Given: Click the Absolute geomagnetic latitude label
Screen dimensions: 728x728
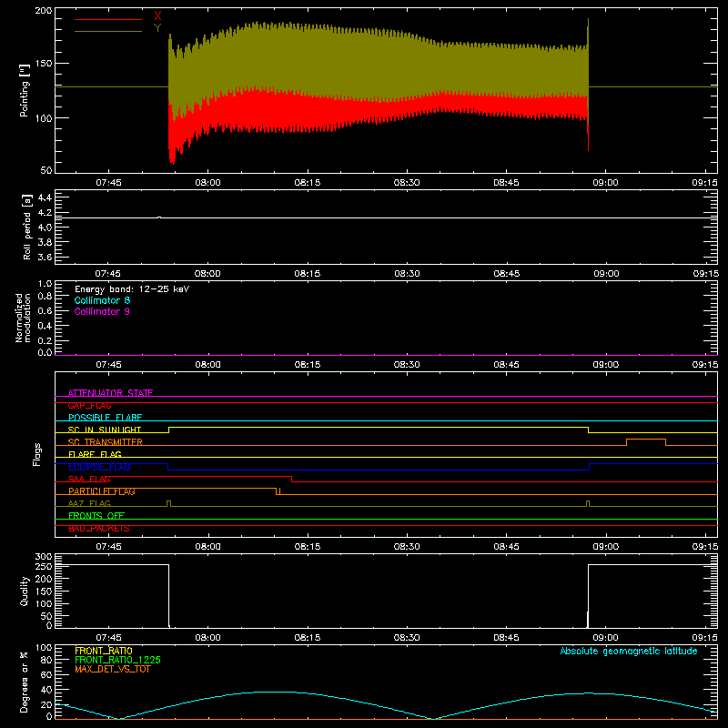Looking at the screenshot, I should (x=629, y=651).
